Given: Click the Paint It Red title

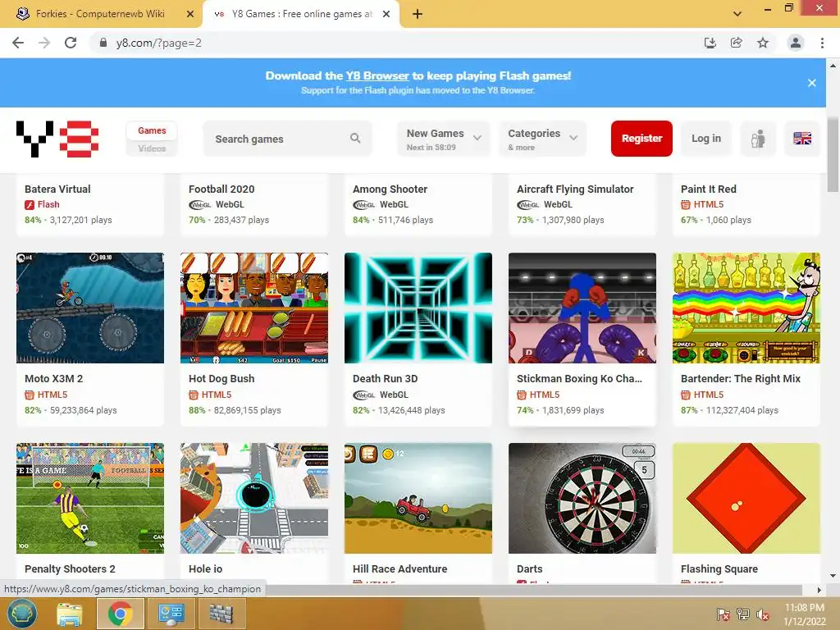Looking at the screenshot, I should click(x=708, y=189).
